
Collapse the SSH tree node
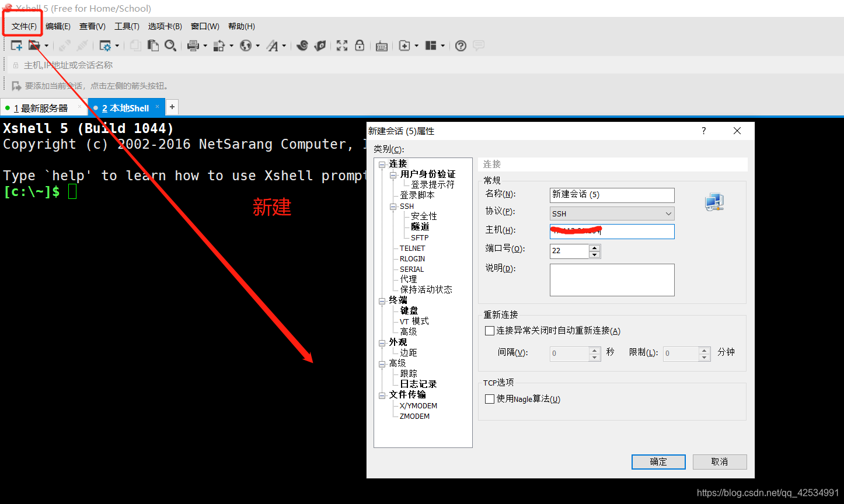pyautogui.click(x=393, y=206)
